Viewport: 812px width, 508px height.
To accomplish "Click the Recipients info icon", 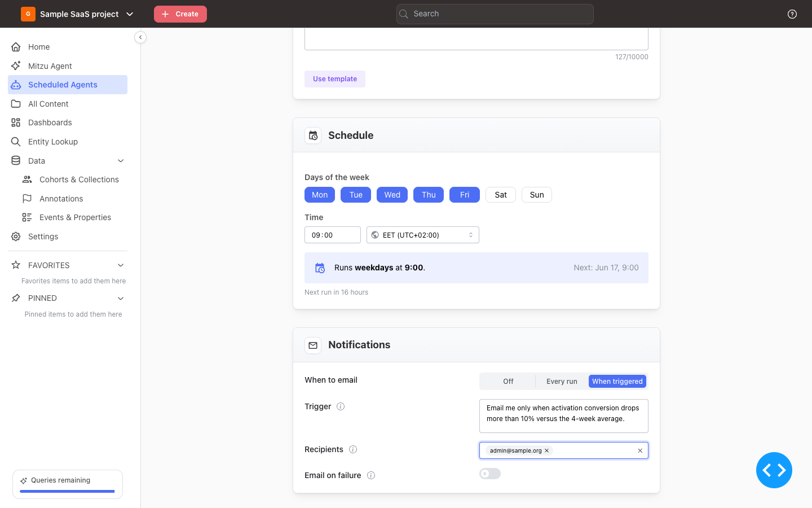I will tap(353, 449).
